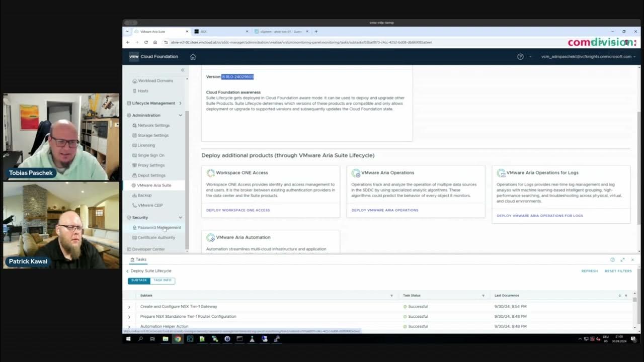Image resolution: width=644 pixels, height=362 pixels.
Task: Collapse the left navigation with the double-chevron
Action: pyautogui.click(x=183, y=70)
